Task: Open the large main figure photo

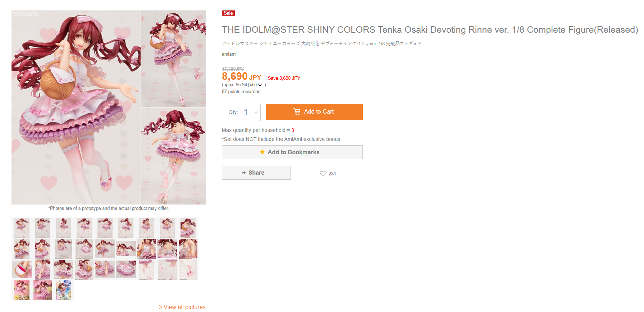Action: 76,107
